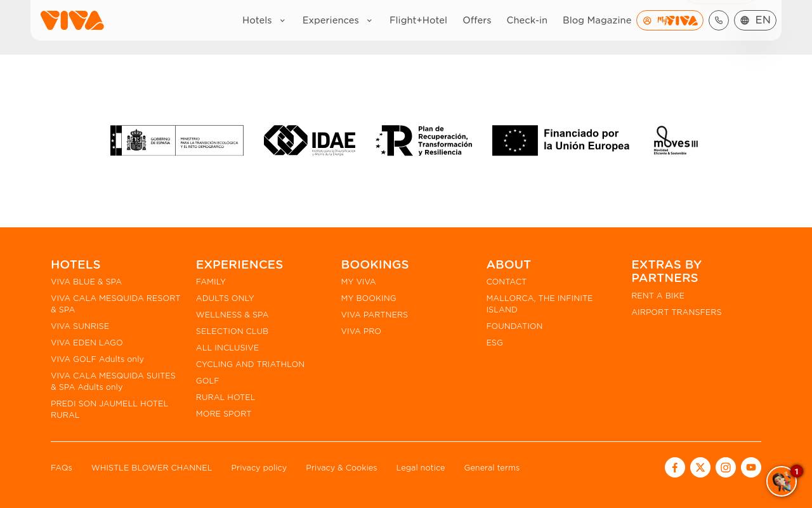Viewport: 812px width, 508px height.
Task: Open VIVA CALA MESQUIDA SUITES & SPA link
Action: 113,382
